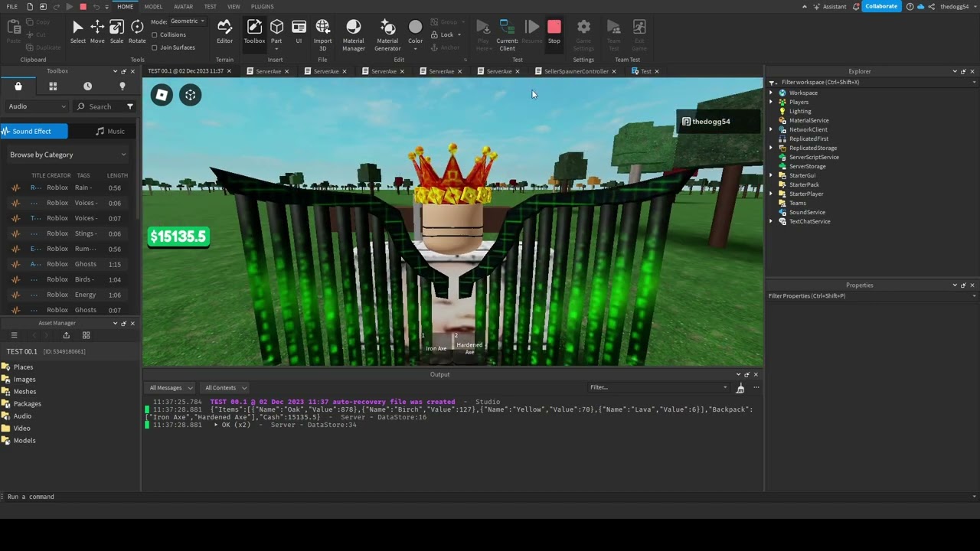Viewport: 980px width, 551px height.
Task: Open the All Messages dropdown in Output
Action: (171, 388)
